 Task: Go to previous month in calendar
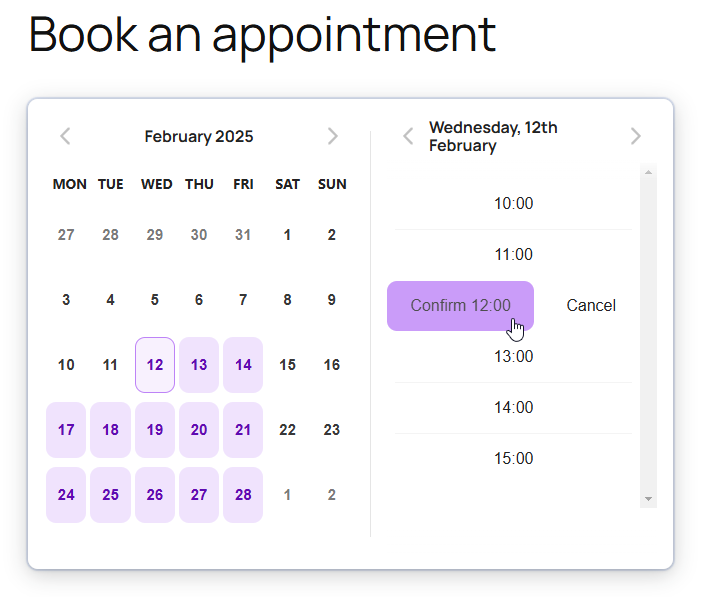pyautogui.click(x=65, y=136)
